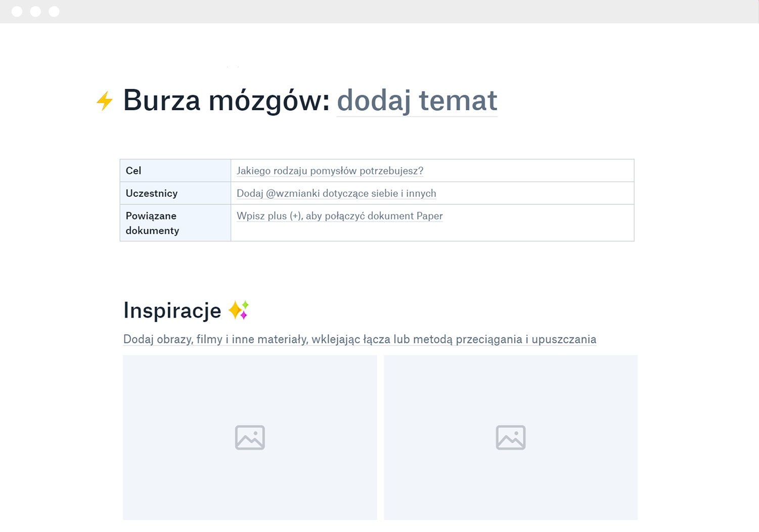Click the picture icon in the right placeholder

click(511, 437)
